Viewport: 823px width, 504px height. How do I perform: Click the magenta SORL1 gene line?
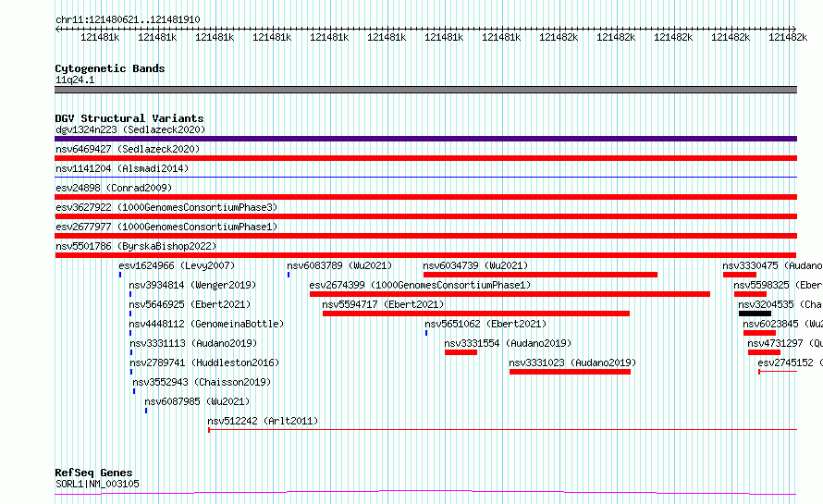[425, 493]
